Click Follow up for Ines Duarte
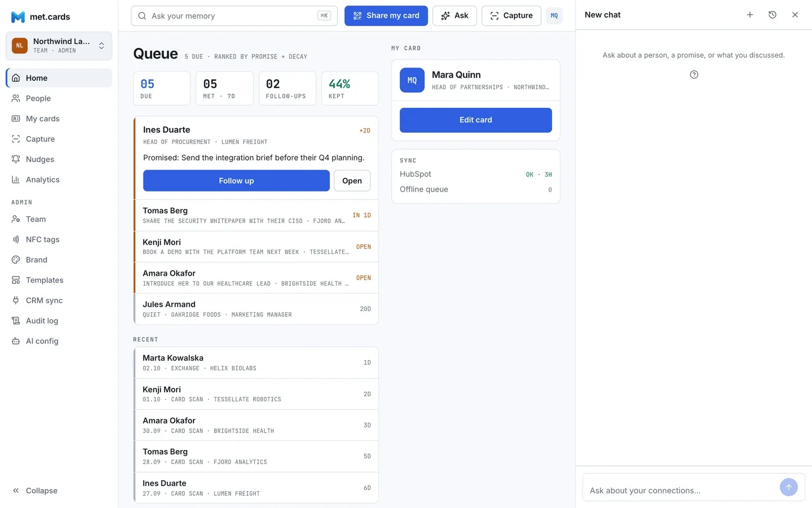This screenshot has width=812, height=508. 236,181
